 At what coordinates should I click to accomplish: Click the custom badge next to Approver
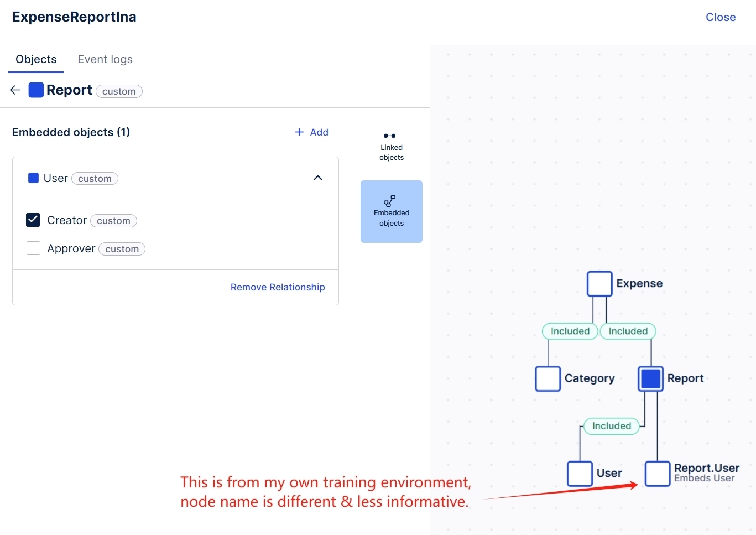click(x=122, y=249)
